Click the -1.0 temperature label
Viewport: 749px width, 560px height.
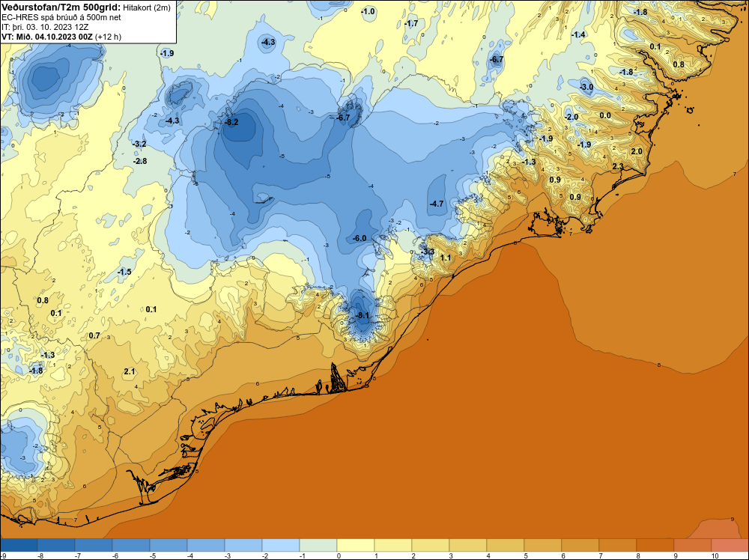pos(368,11)
